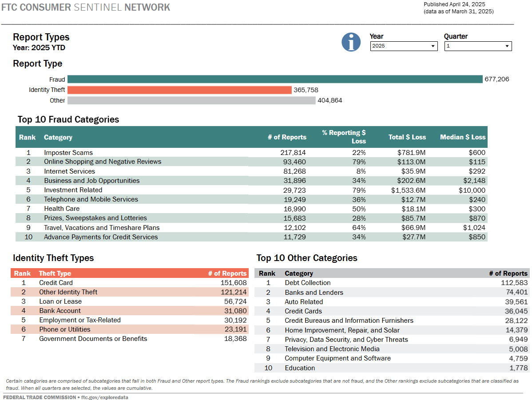532x400 pixels.
Task: Select the Imposter Scams row
Action: coord(68,152)
